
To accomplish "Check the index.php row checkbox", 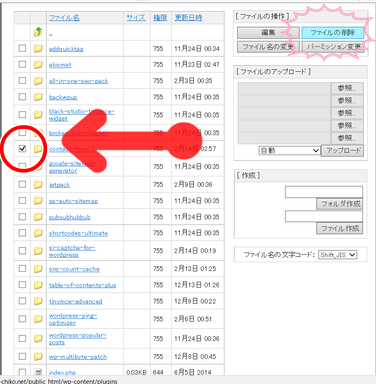I will click(22, 372).
